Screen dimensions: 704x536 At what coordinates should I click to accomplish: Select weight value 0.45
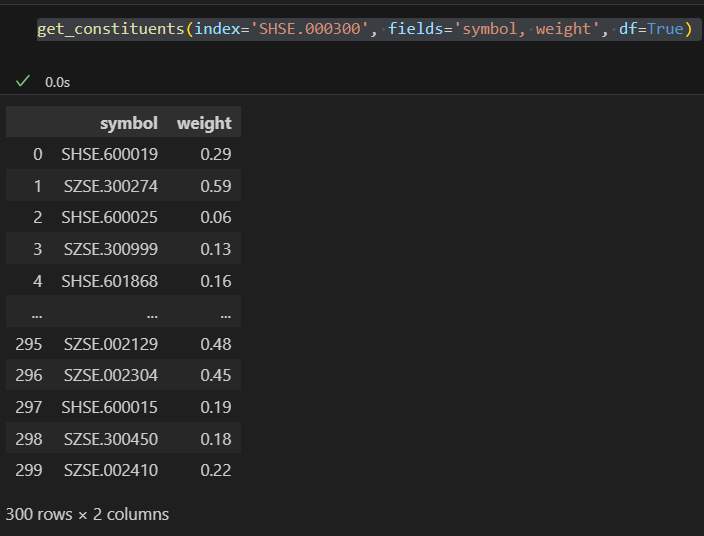(216, 375)
